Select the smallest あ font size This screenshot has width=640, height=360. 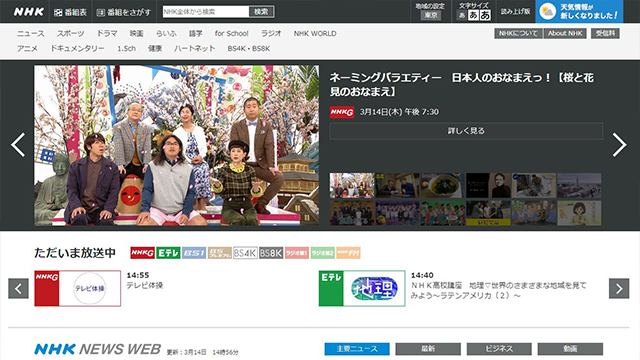[462, 16]
